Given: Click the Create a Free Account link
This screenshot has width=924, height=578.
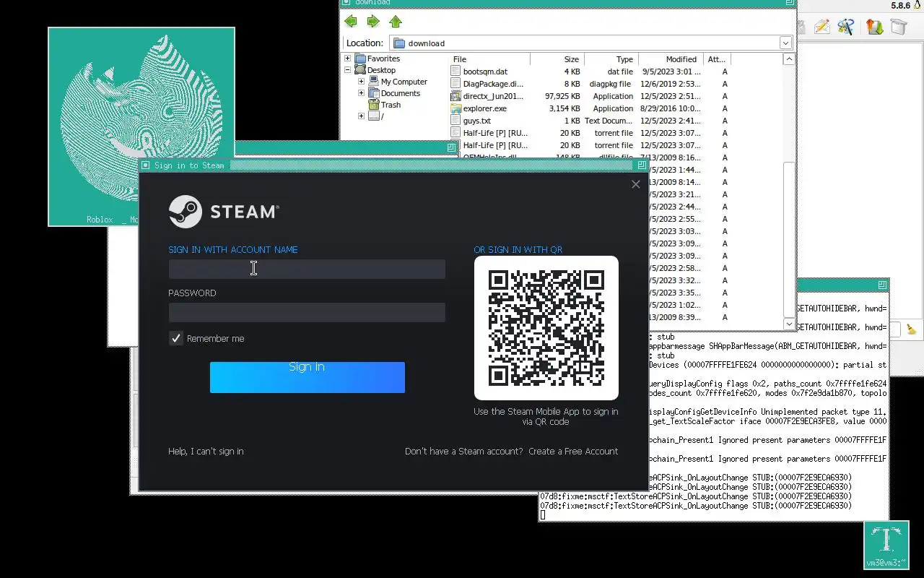Looking at the screenshot, I should click(x=573, y=452).
